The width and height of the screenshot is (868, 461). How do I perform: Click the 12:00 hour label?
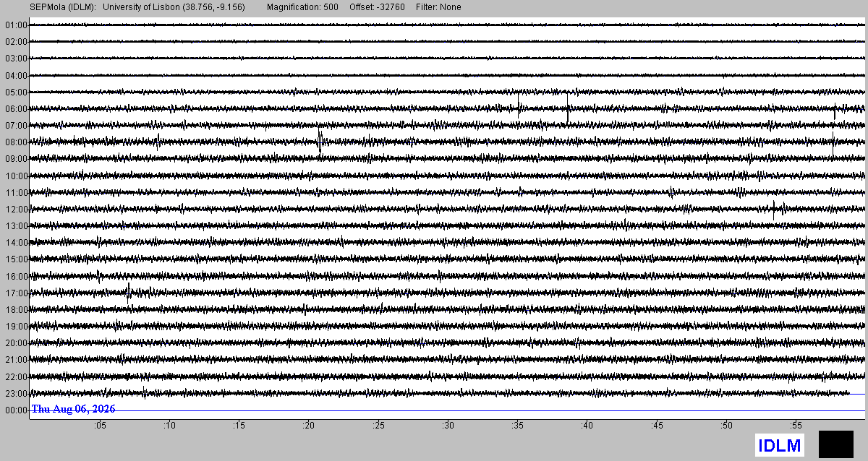[x=15, y=209]
